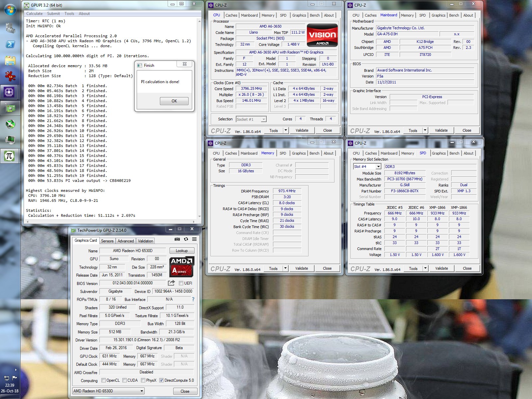
Task: Click Validate in CPU-Z Mainboard window
Action: 441,130
